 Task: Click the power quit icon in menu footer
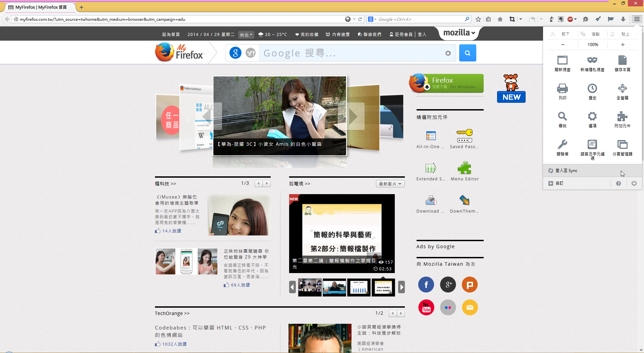coord(634,183)
